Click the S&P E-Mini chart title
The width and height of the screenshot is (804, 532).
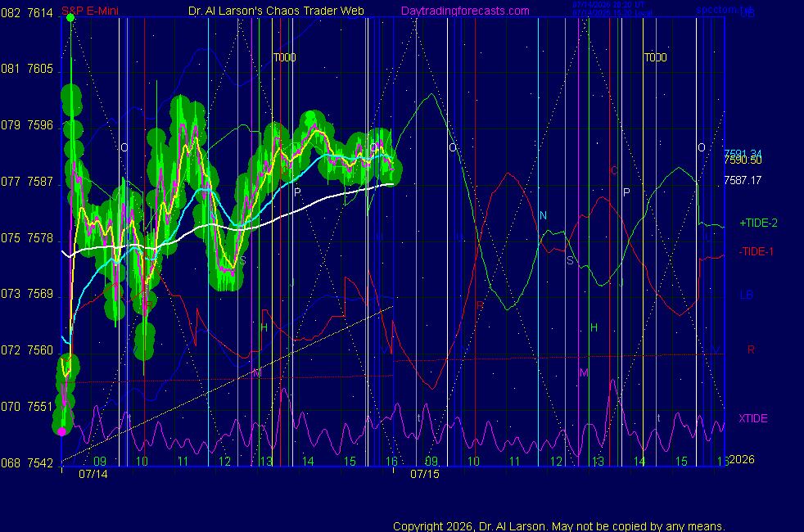coord(90,11)
